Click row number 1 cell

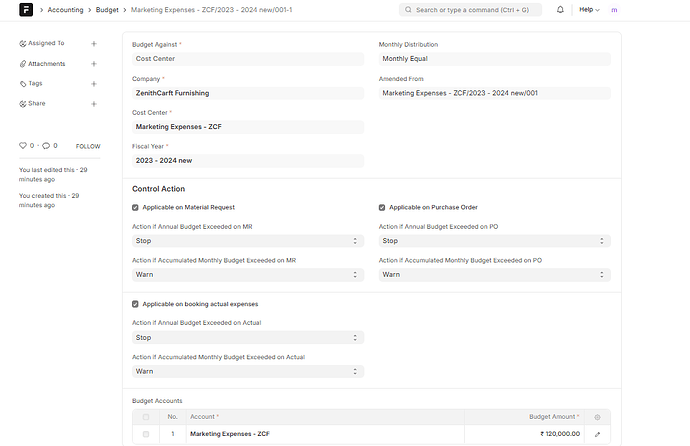[172, 434]
